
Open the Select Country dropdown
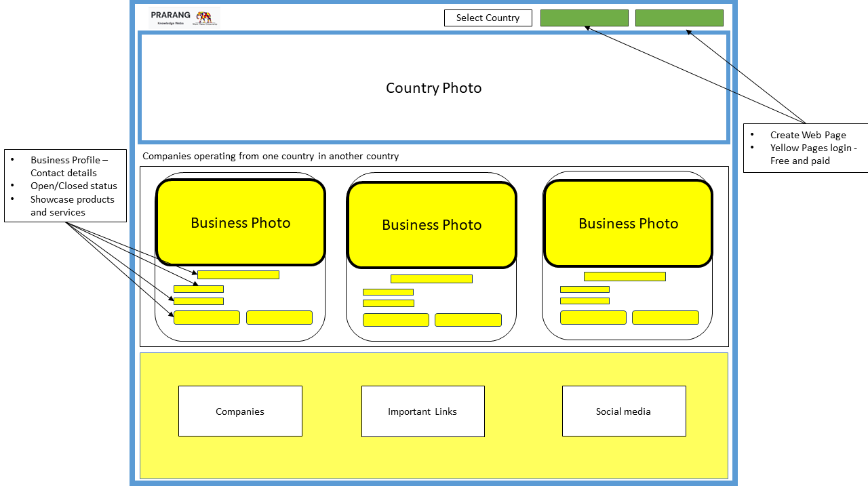click(488, 18)
